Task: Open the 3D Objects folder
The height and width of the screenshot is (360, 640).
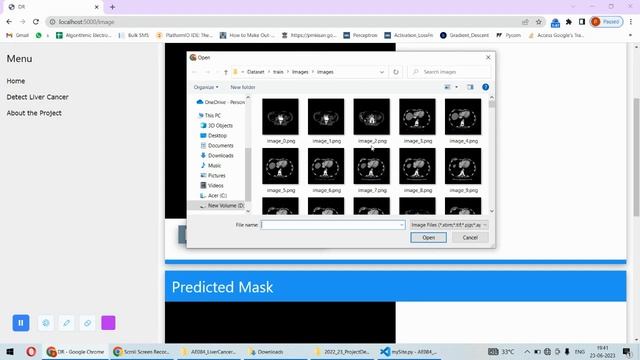Action: pos(216,125)
